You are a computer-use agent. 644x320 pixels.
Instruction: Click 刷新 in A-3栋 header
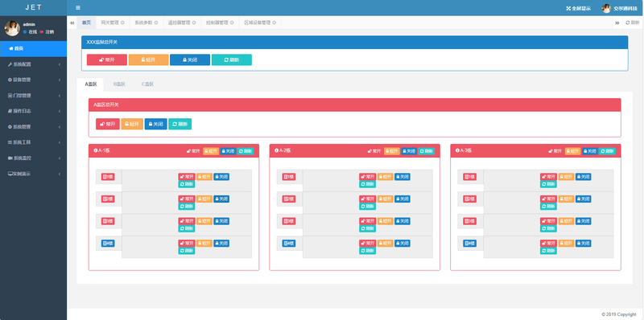[607, 151]
